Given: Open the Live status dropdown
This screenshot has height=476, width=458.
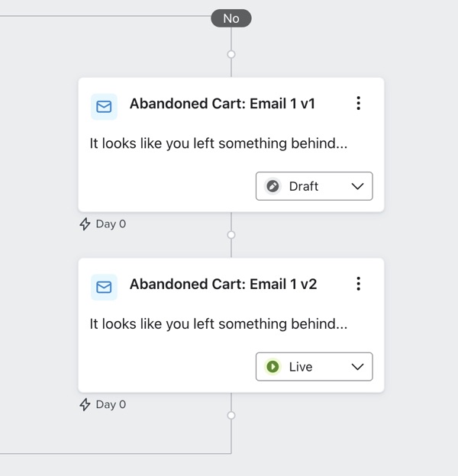Looking at the screenshot, I should pos(314,367).
